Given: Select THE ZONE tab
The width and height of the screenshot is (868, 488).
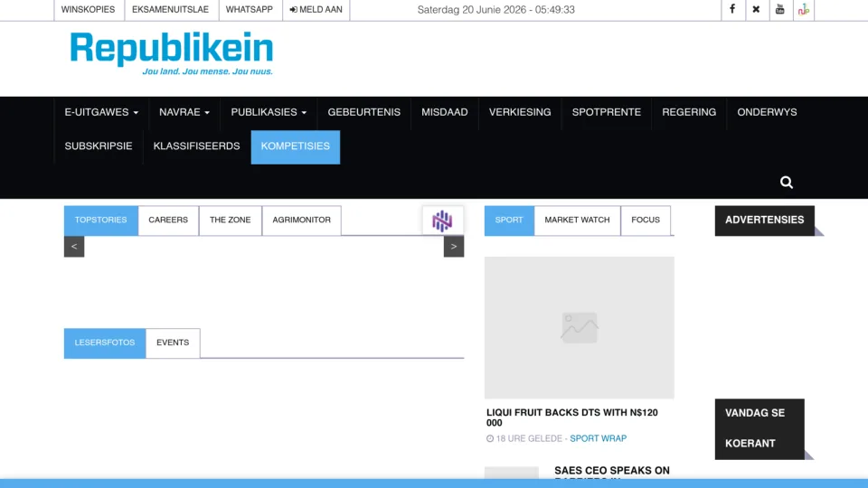Looking at the screenshot, I should 231,221.
